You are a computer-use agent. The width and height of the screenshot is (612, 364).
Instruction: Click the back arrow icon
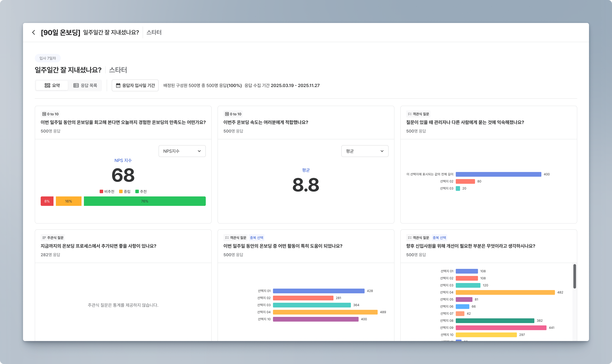pos(34,32)
